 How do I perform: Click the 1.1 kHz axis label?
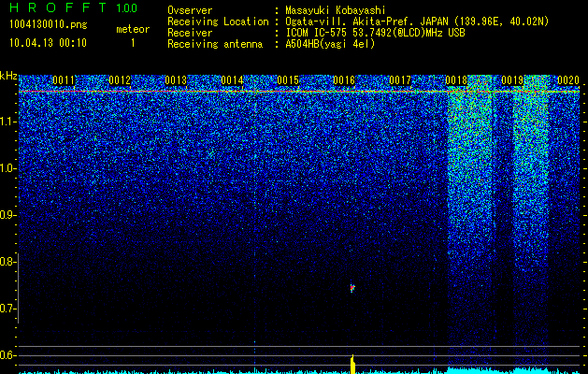[x=7, y=122]
